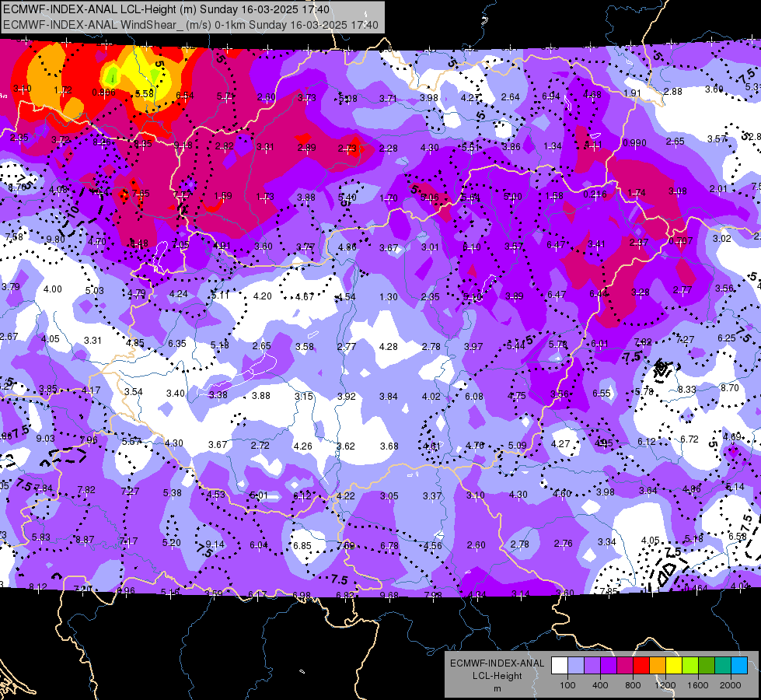Screen dimensions: 761x700
Task: Click the legend label 800
Action: point(633,685)
